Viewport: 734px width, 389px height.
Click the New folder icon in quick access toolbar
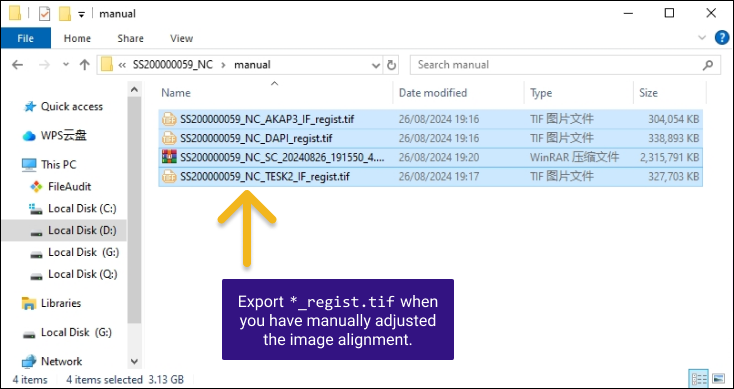[x=65, y=14]
